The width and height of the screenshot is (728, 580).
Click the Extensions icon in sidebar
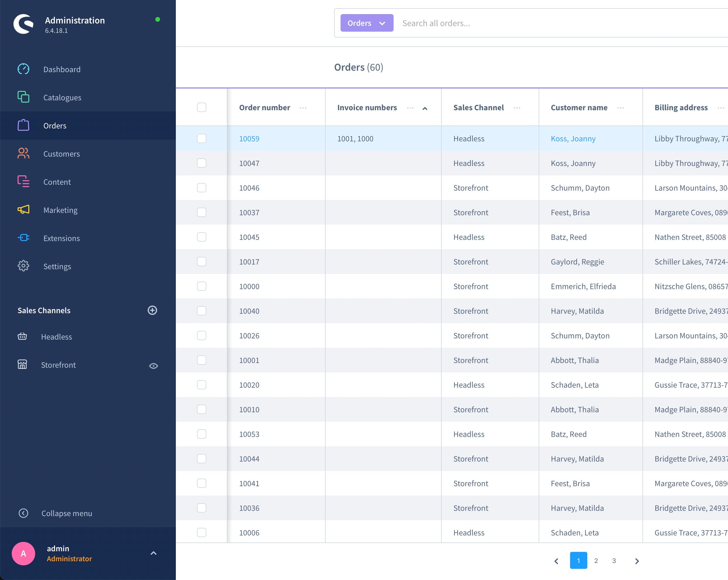[x=24, y=237]
